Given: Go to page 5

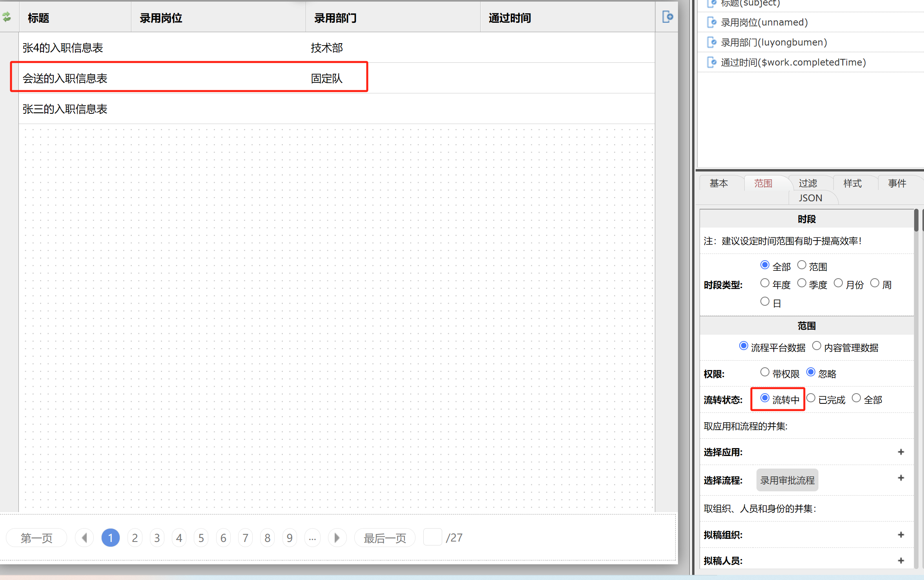Looking at the screenshot, I should [x=201, y=538].
